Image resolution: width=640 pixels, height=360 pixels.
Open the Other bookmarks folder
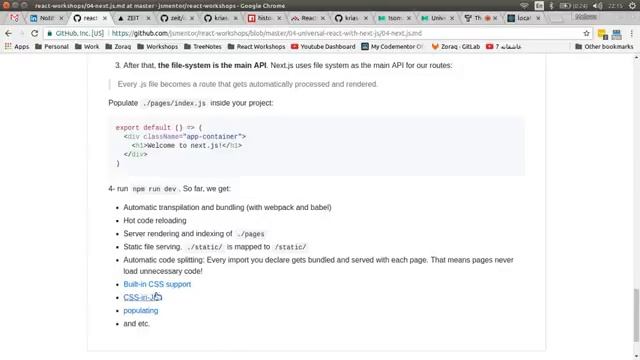click(604, 47)
